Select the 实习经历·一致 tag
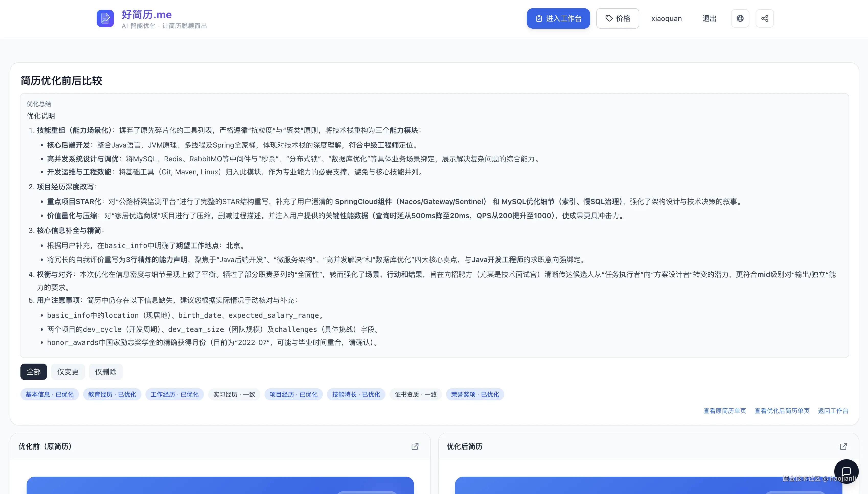 (234, 394)
